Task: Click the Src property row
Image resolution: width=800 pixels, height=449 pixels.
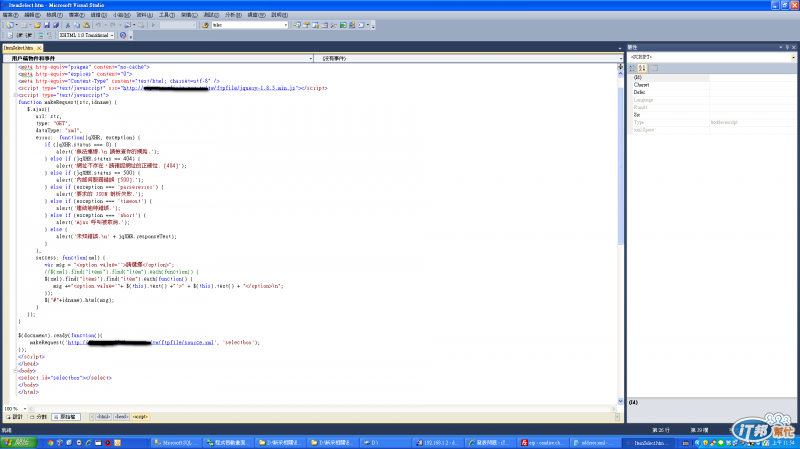Action: (x=712, y=115)
